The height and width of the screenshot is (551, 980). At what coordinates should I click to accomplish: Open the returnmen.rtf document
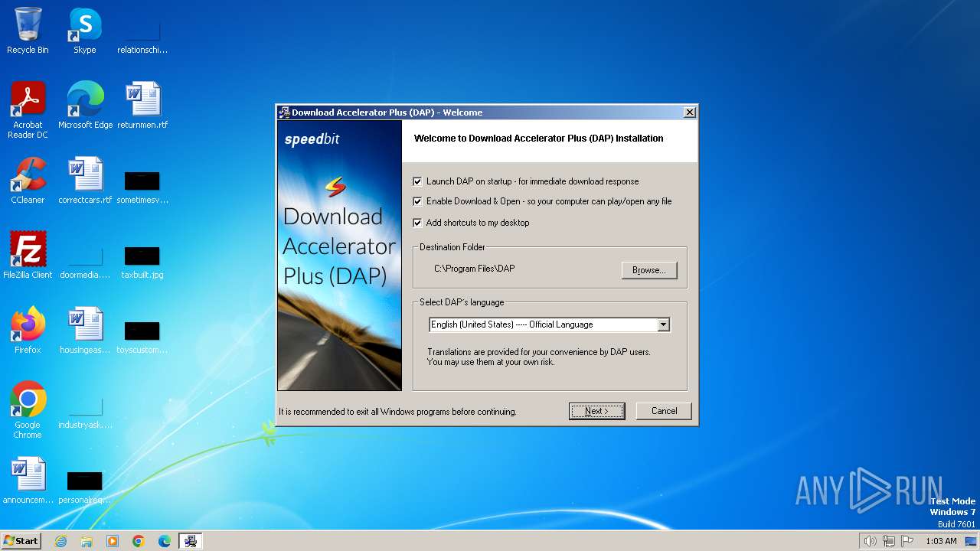pyautogui.click(x=142, y=106)
